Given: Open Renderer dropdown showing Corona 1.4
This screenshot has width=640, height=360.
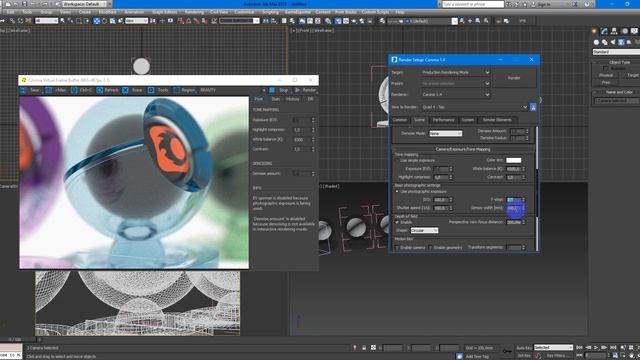Looking at the screenshot, I should 456,94.
